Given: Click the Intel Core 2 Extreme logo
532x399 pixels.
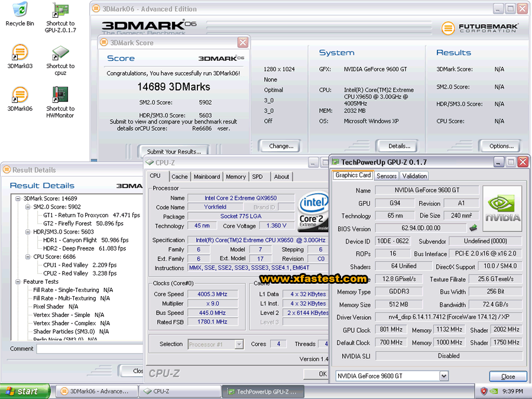Looking at the screenshot, I should (x=313, y=212).
